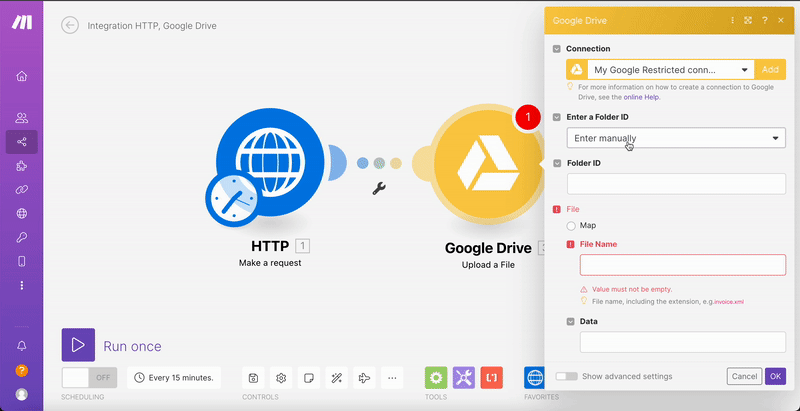Expand the Google Drive panel fullscreen
The width and height of the screenshot is (800, 411).
[x=748, y=20]
